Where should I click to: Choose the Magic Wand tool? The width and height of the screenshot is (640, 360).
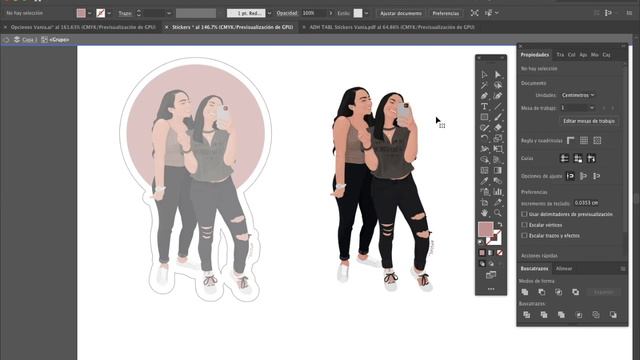(484, 85)
